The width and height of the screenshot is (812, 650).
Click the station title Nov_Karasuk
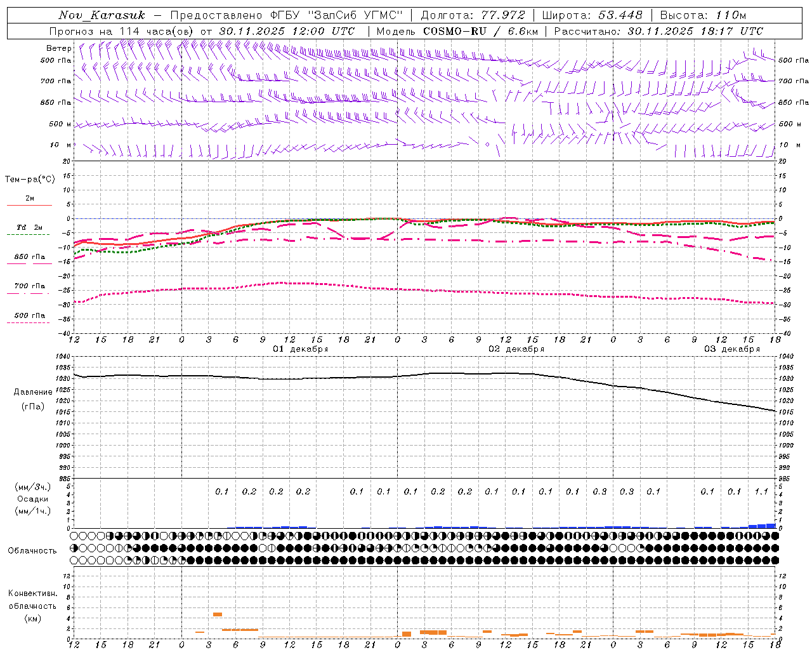(x=101, y=15)
